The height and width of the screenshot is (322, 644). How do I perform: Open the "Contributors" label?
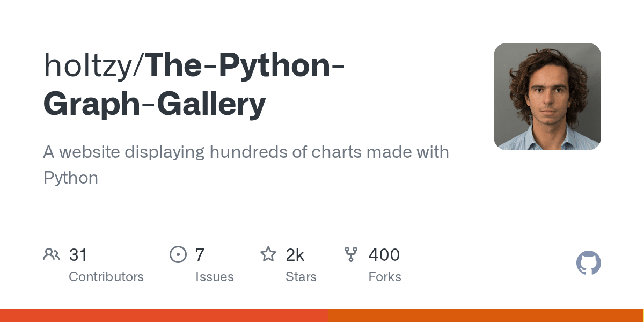(x=106, y=277)
